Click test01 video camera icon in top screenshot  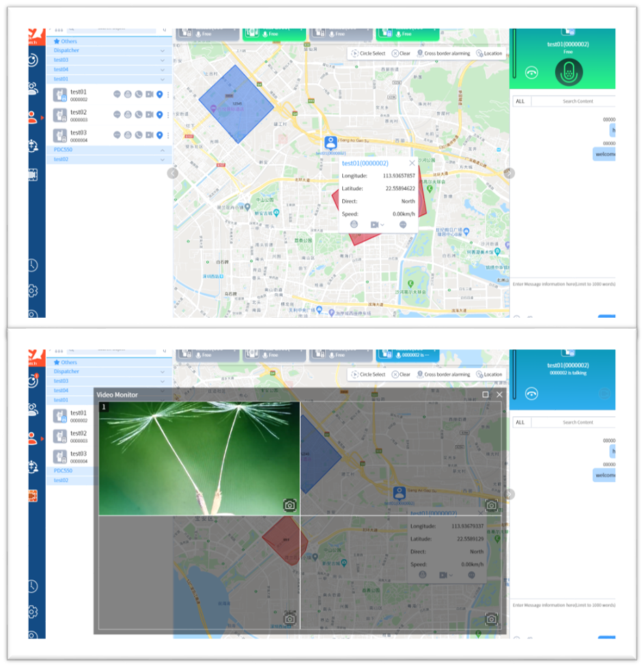149,94
